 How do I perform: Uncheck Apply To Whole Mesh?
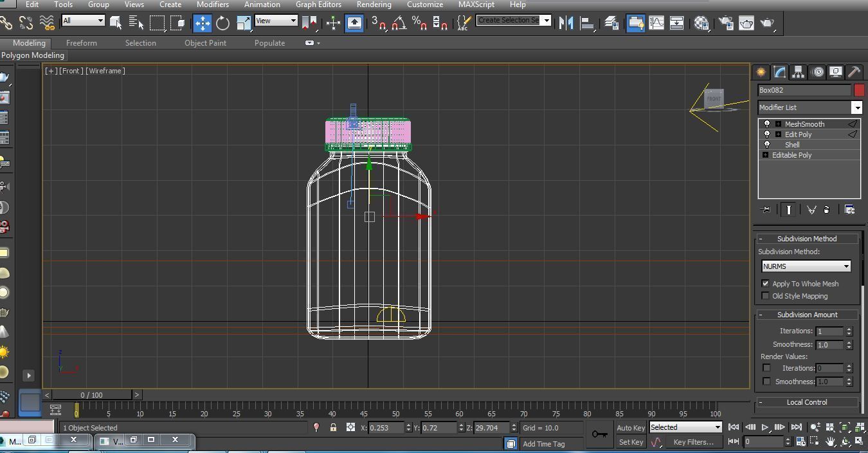coord(765,284)
